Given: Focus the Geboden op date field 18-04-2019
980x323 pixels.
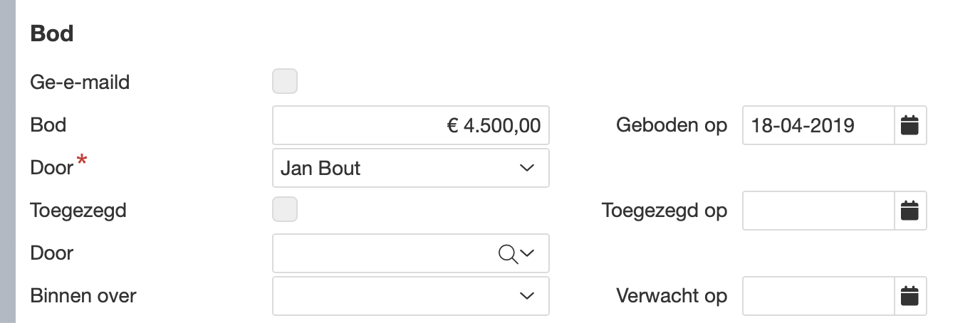Looking at the screenshot, I should pyautogui.click(x=818, y=125).
